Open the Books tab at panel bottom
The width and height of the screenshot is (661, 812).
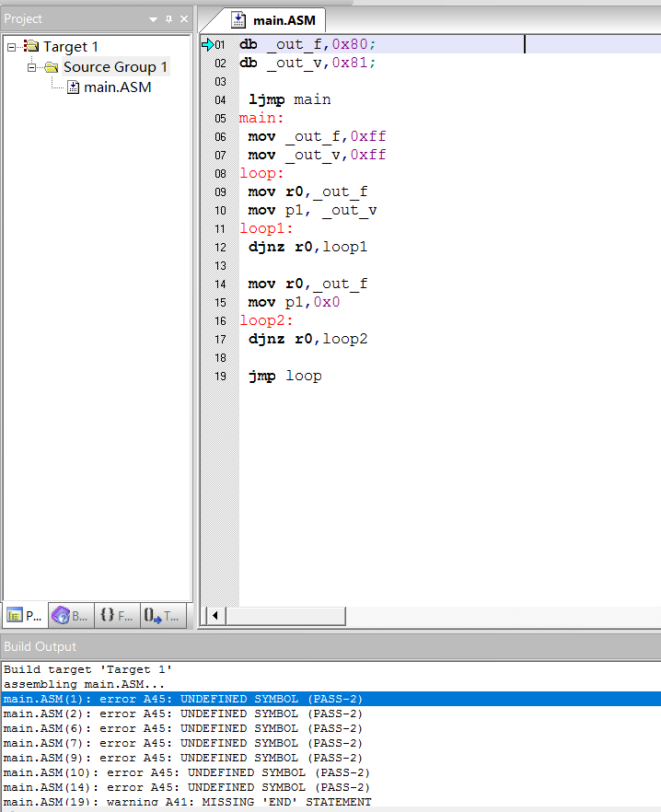tap(72, 615)
